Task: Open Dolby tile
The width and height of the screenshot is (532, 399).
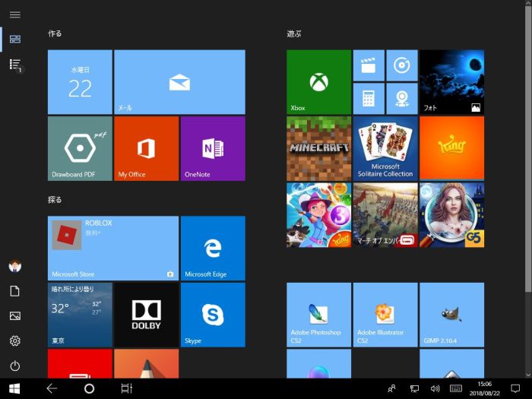Action: (146, 314)
